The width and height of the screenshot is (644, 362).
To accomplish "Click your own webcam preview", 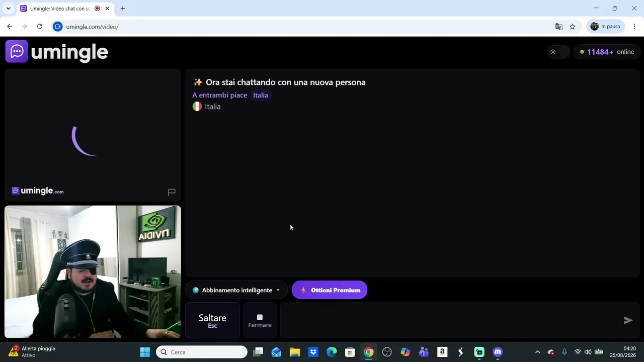I will tap(93, 271).
